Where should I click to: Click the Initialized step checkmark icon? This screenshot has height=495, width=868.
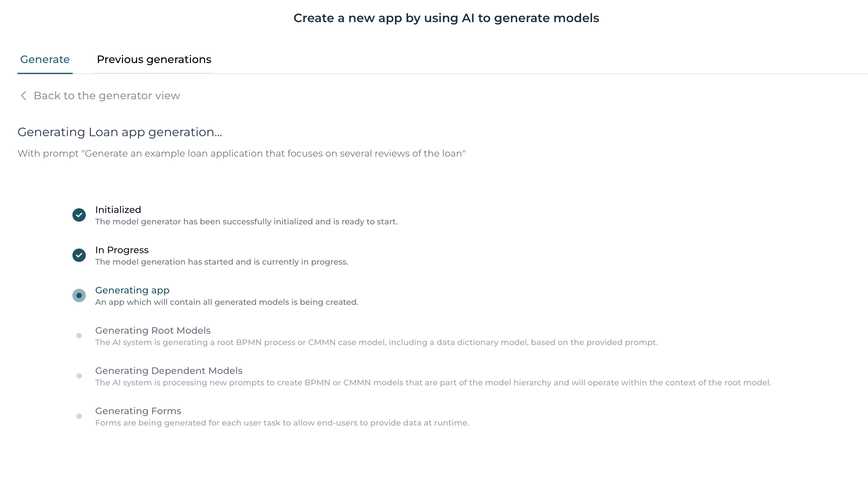pos(79,215)
